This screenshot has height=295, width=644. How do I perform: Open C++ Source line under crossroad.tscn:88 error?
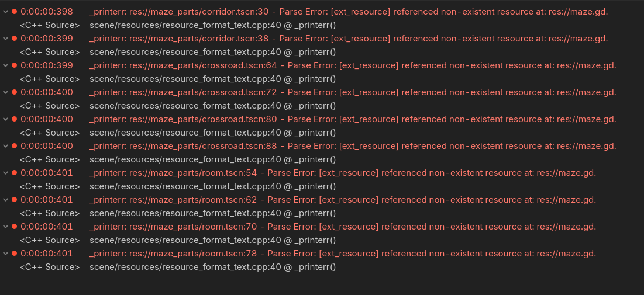point(50,159)
